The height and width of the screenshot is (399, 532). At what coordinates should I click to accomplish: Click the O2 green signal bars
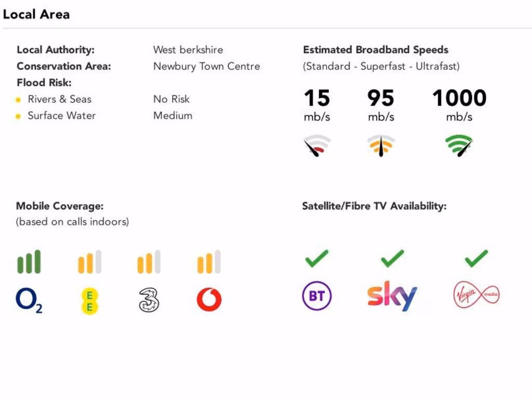tap(29, 262)
